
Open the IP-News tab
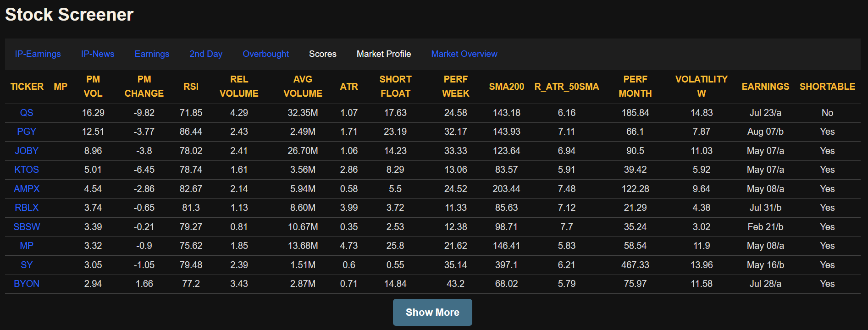click(x=98, y=54)
